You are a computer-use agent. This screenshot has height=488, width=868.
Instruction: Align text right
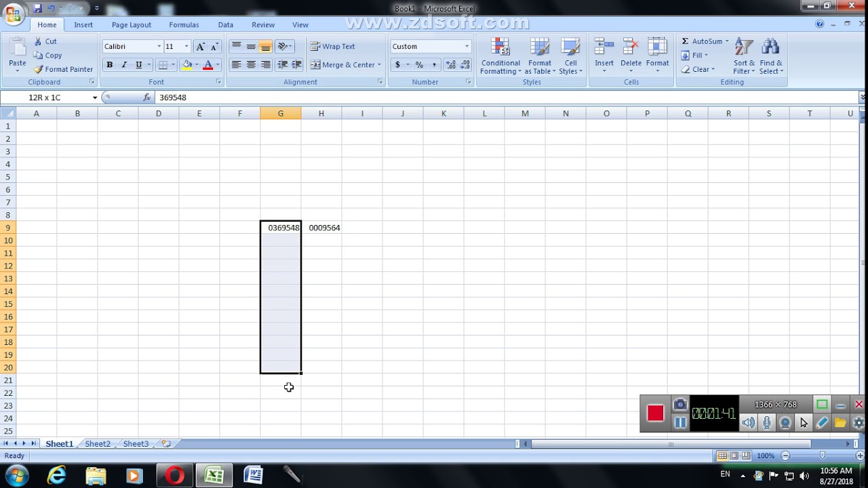(x=266, y=65)
